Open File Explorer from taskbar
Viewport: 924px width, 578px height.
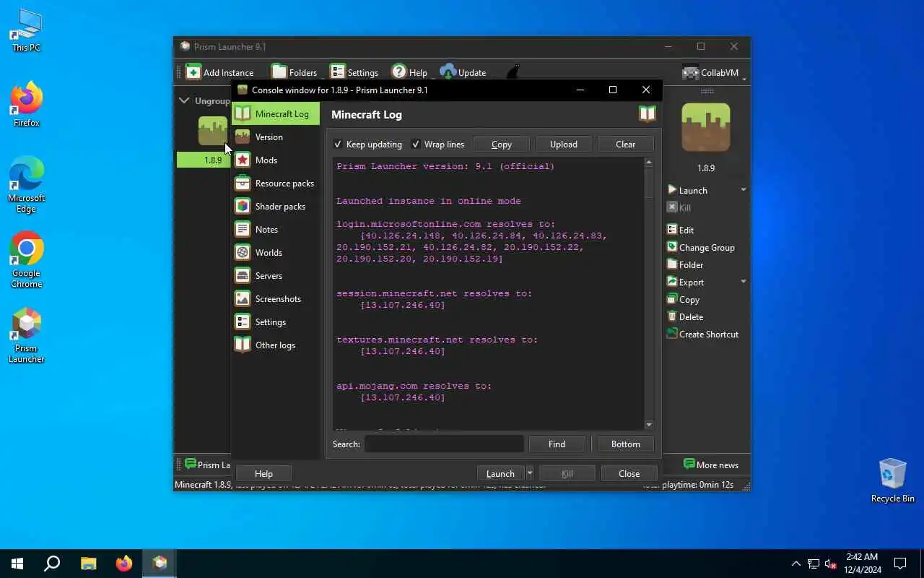pyautogui.click(x=88, y=564)
